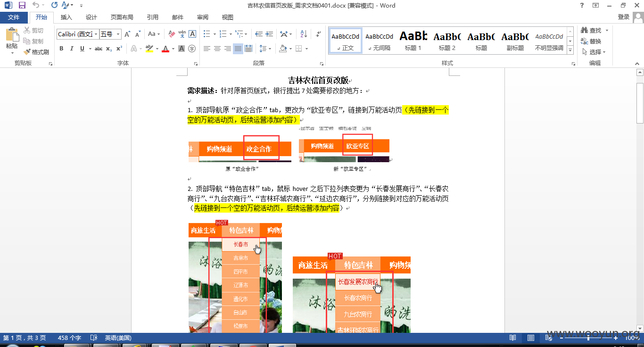Click the 登录 (Sign in) link
This screenshot has height=347, width=644.
pos(623,17)
